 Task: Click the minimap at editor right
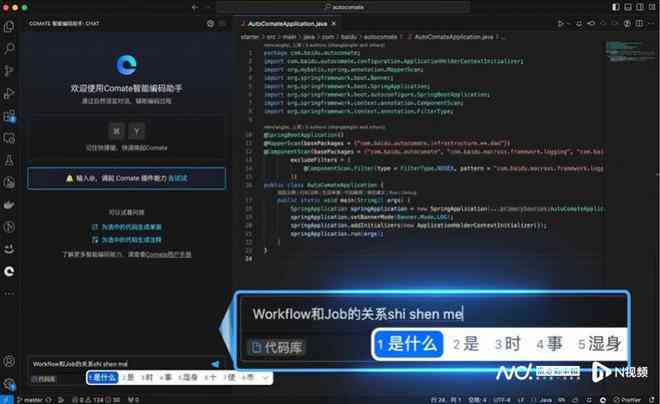click(631, 51)
